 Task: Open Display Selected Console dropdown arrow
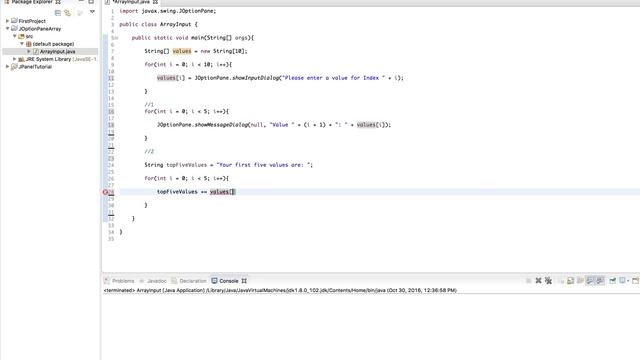point(628,281)
